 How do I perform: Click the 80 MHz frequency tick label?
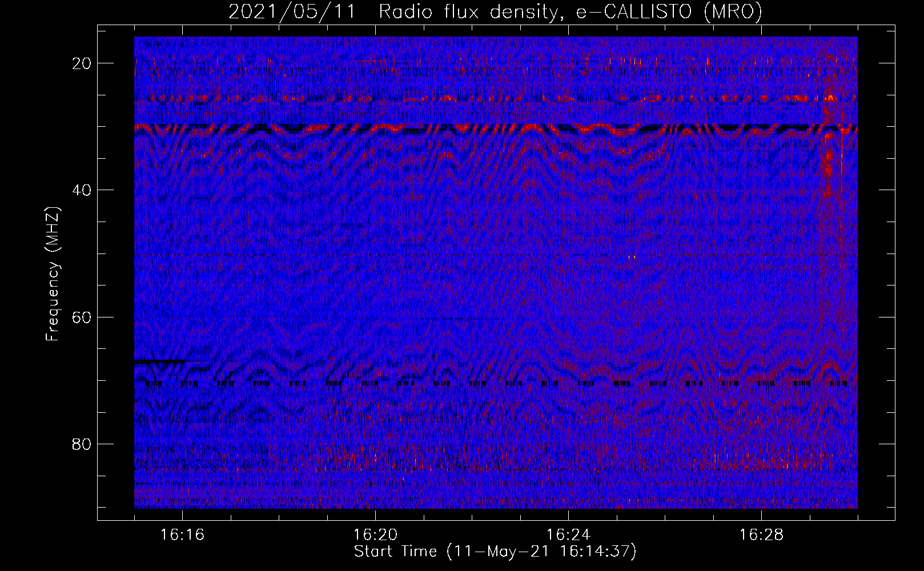[82, 444]
